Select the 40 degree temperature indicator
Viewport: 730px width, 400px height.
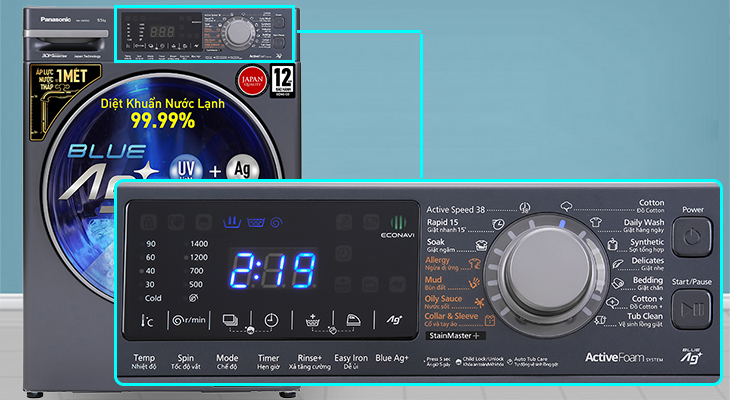pyautogui.click(x=148, y=271)
